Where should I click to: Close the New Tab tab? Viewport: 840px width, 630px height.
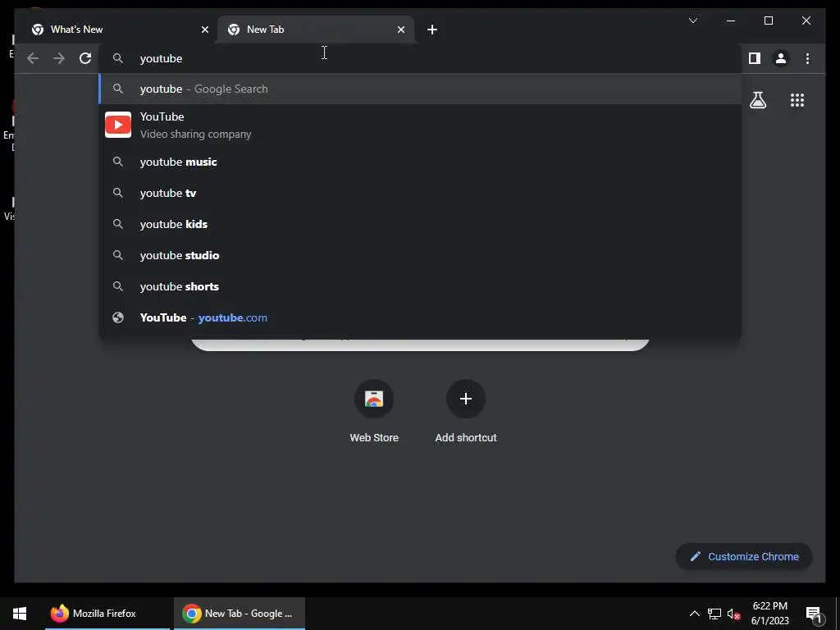[x=400, y=30]
